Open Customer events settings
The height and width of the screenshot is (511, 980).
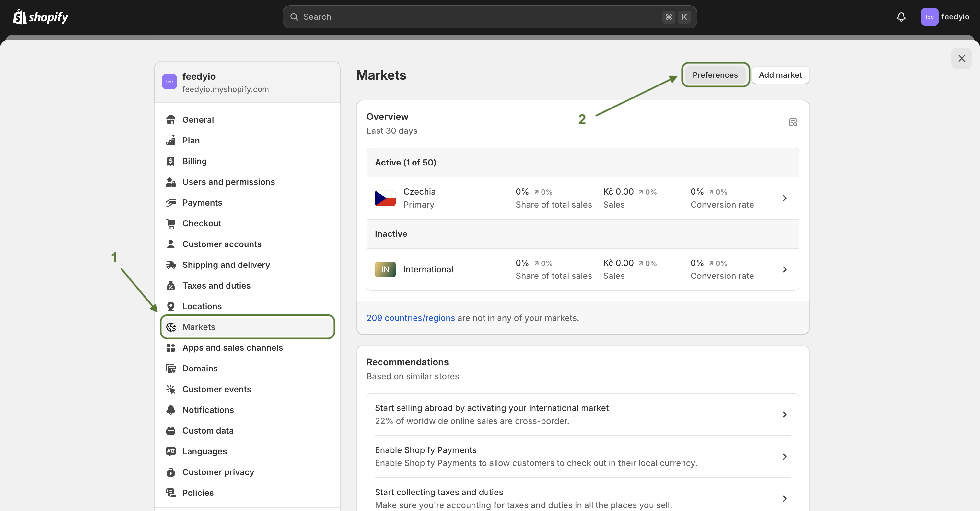pyautogui.click(x=247, y=389)
